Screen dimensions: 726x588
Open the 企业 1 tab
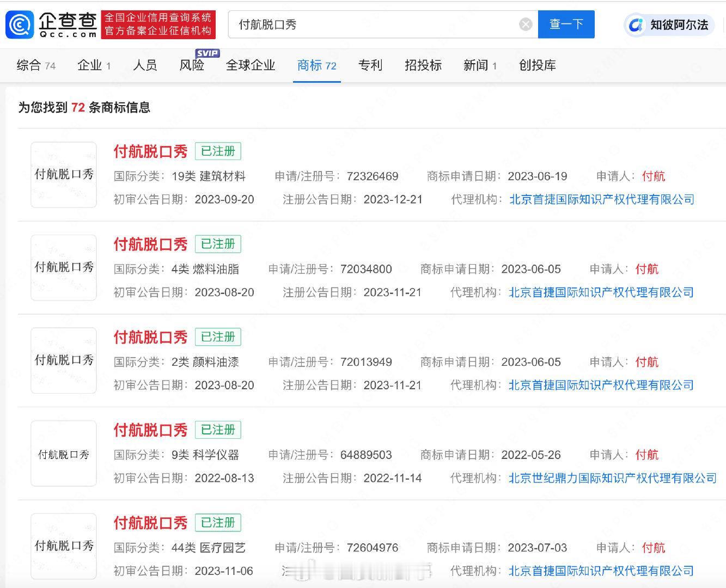click(x=94, y=65)
